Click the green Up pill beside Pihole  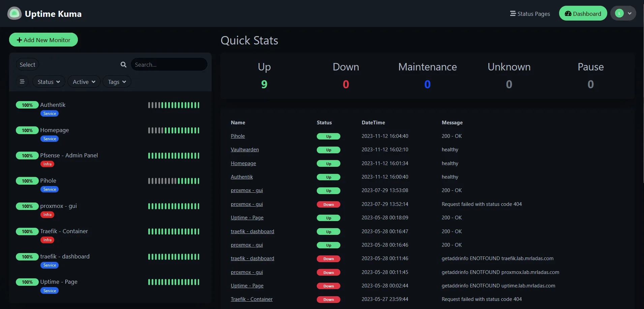(x=328, y=136)
